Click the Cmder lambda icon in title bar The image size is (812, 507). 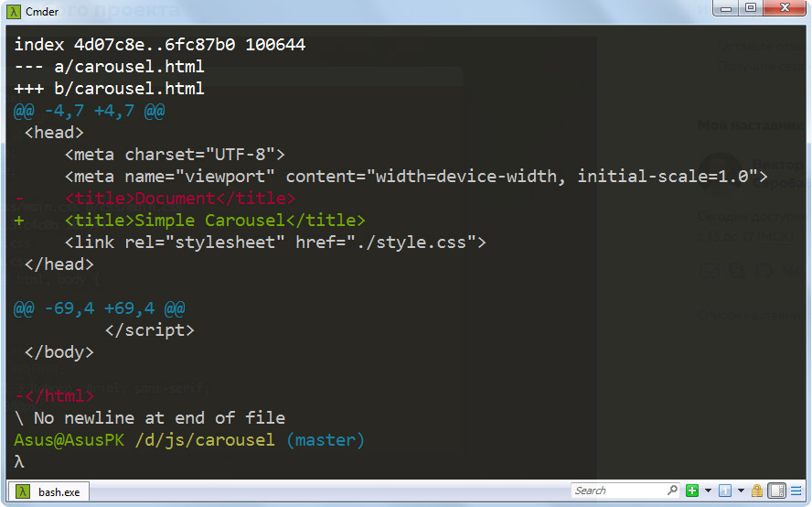coord(16,9)
